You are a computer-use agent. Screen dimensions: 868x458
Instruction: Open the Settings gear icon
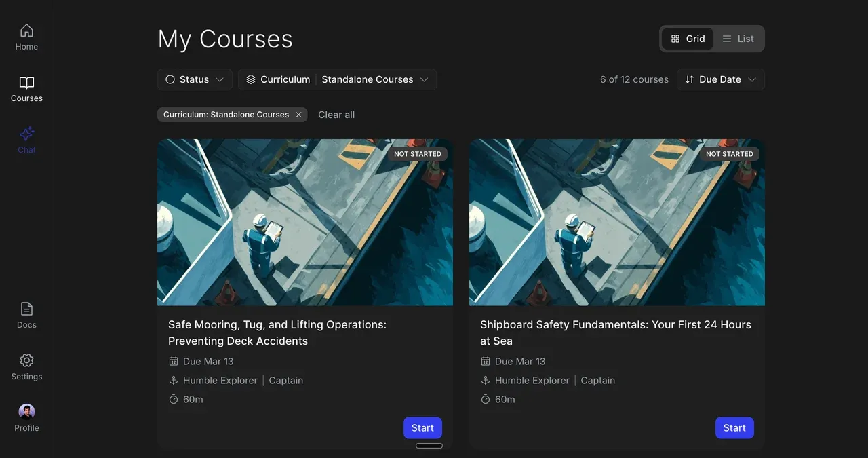click(x=26, y=361)
